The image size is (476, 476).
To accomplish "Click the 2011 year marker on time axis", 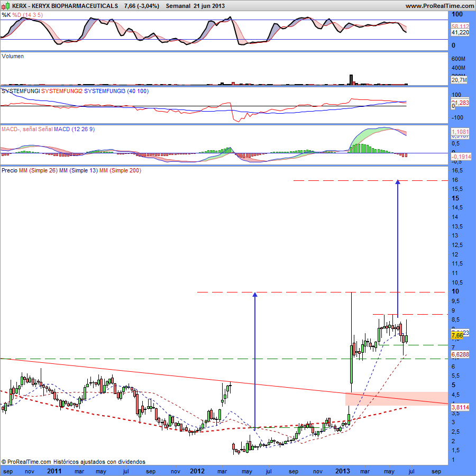I will 54,471.
